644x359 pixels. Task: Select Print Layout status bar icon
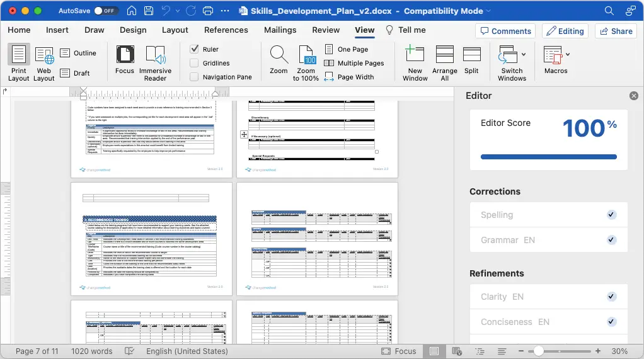(434, 351)
